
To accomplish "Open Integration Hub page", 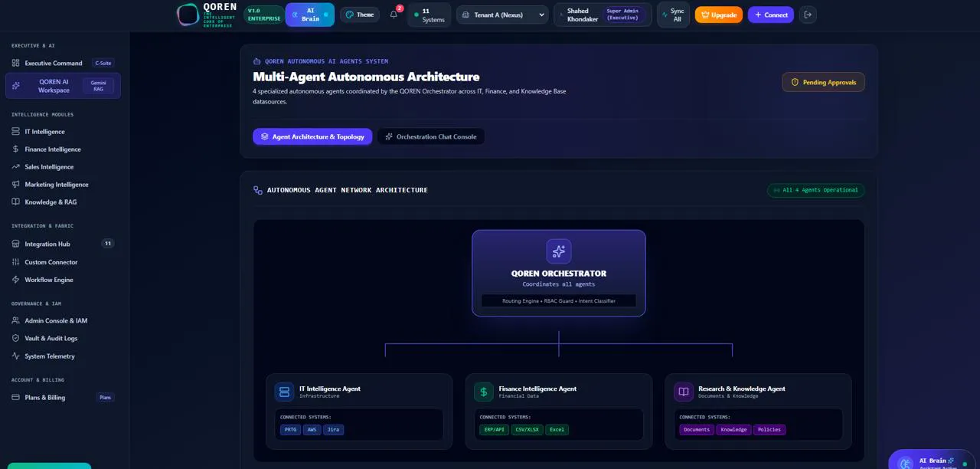I will 63,244.
